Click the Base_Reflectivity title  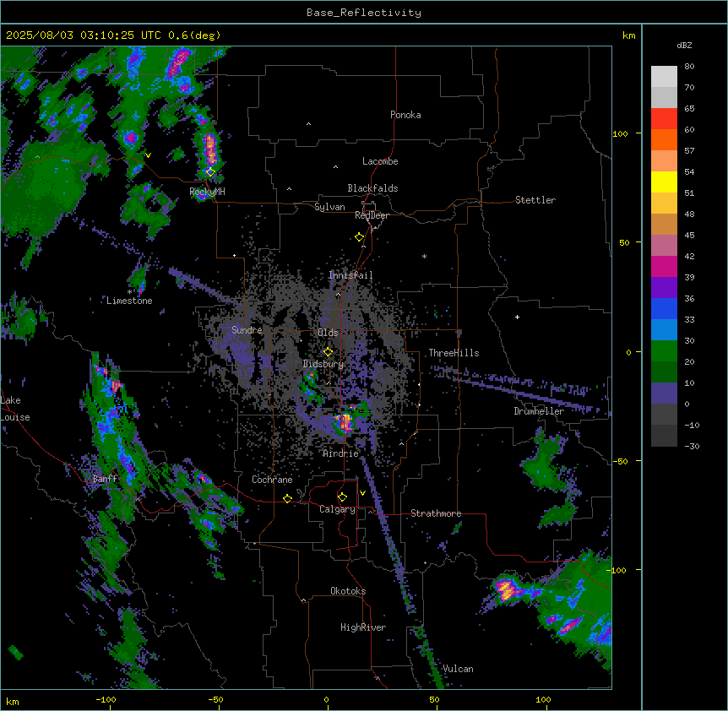click(364, 13)
